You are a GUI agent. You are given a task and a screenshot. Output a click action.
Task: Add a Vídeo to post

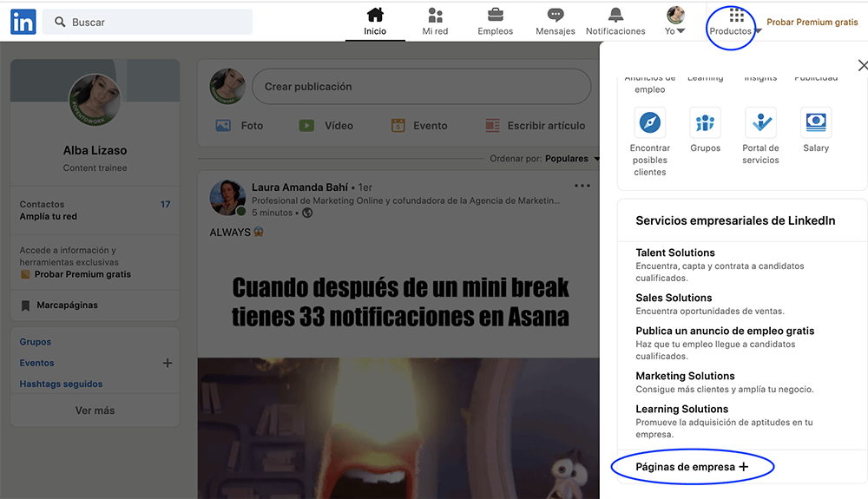(326, 126)
